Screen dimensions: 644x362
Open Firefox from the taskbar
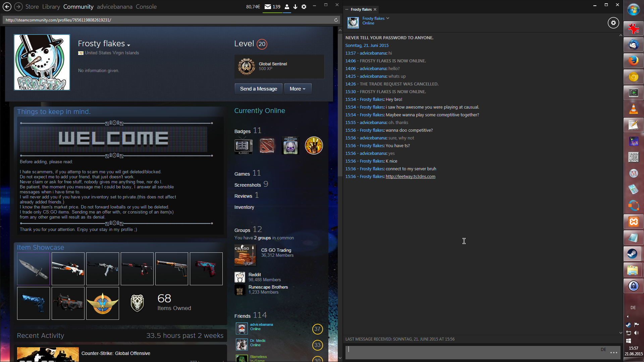(x=633, y=61)
